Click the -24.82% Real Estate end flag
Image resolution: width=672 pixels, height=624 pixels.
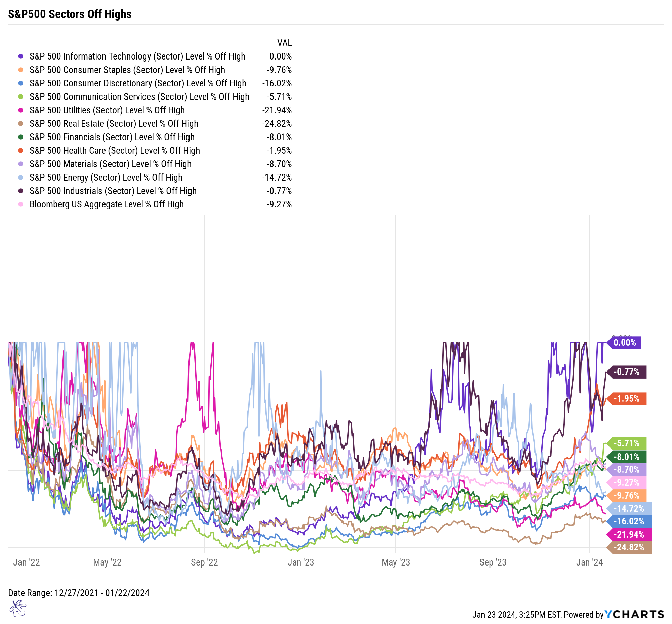point(629,548)
